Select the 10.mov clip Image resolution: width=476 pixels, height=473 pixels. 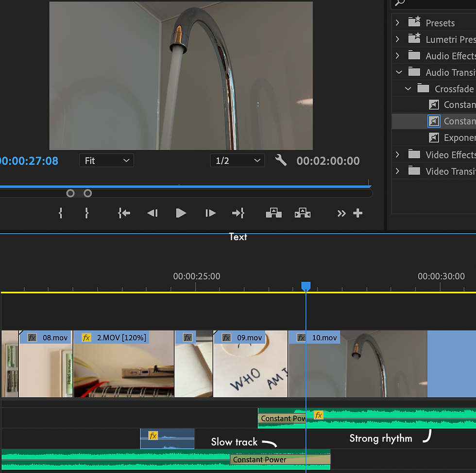coord(358,364)
